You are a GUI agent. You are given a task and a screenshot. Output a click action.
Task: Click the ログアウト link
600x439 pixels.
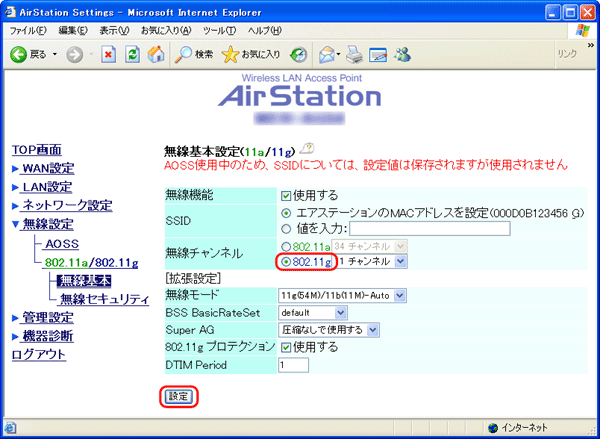[x=39, y=355]
